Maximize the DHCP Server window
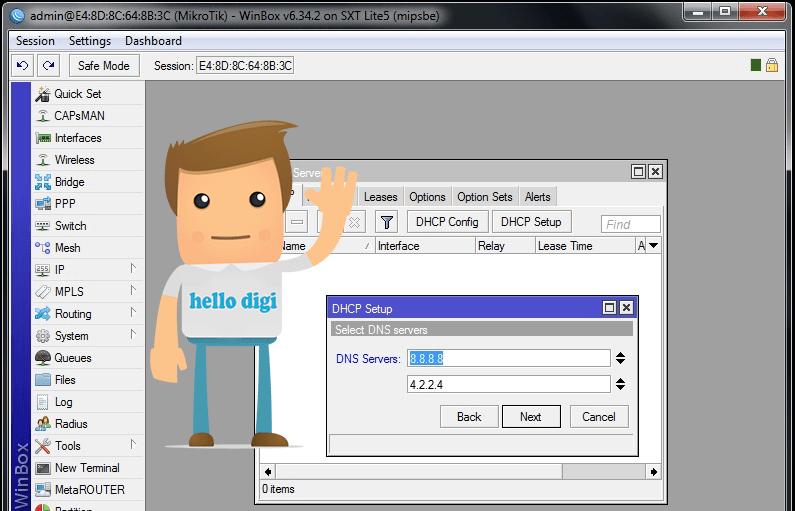 (x=638, y=172)
